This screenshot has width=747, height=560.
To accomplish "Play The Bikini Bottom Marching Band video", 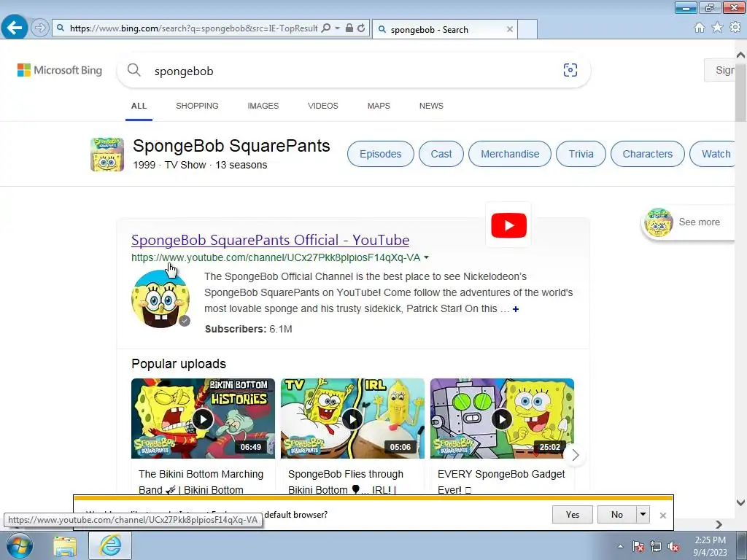I will pos(203,419).
